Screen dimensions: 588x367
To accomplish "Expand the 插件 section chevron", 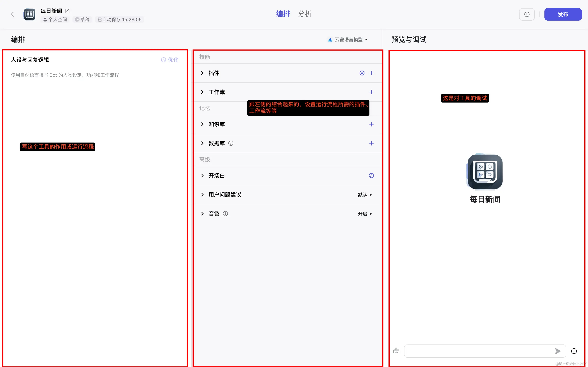I will pos(202,73).
